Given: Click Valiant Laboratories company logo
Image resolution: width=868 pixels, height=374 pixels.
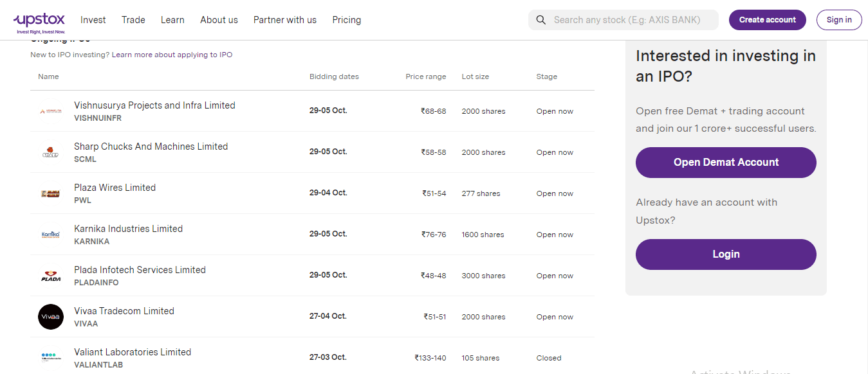Looking at the screenshot, I should [x=50, y=357].
